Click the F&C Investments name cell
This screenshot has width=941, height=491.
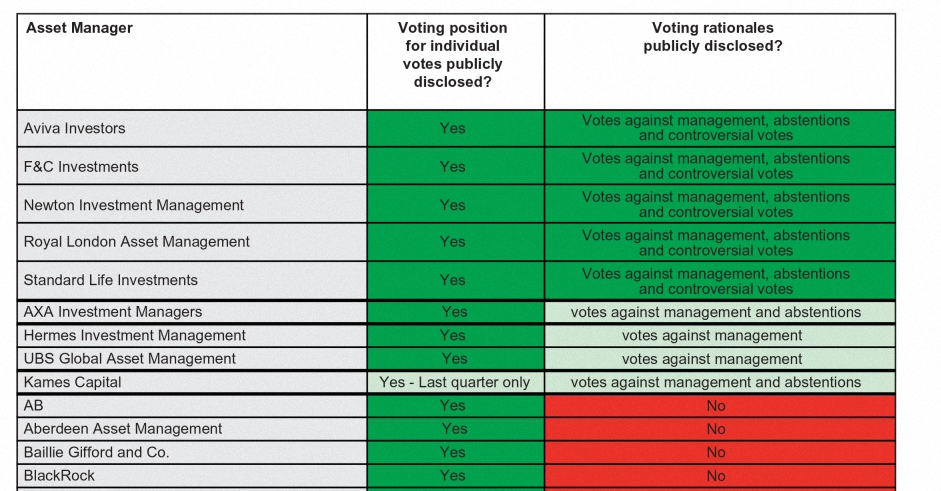(192, 166)
